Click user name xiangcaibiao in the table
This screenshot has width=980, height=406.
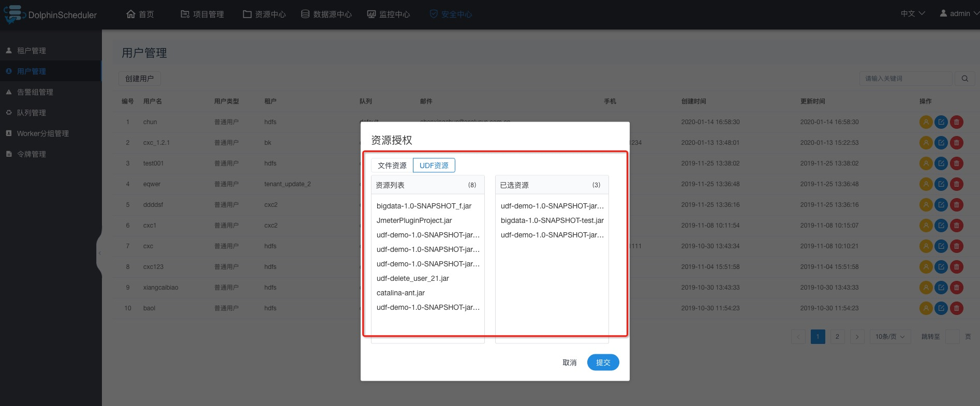click(x=161, y=288)
